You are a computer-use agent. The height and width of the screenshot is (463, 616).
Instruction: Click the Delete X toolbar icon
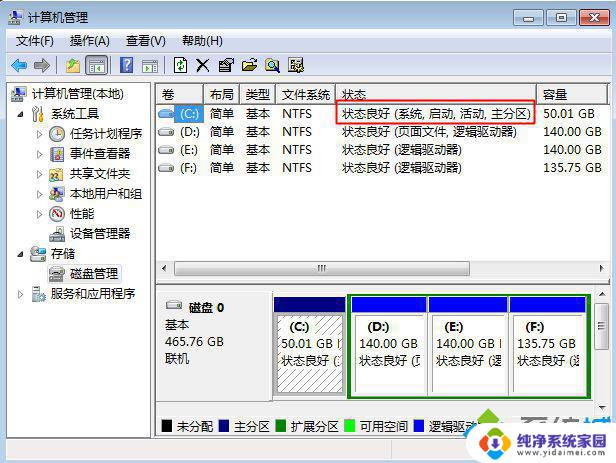tap(203, 65)
